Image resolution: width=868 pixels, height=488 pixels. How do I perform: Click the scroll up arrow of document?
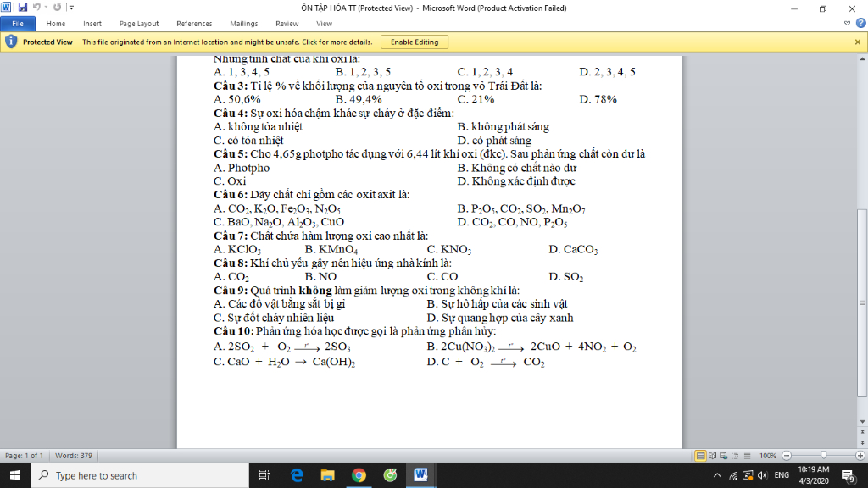click(862, 58)
